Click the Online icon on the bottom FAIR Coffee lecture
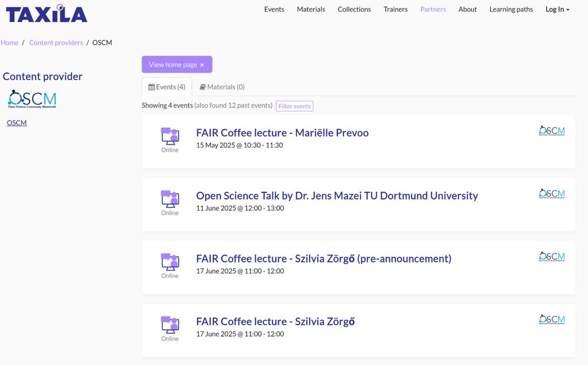Viewport: 588px width, 365px height. click(x=170, y=326)
